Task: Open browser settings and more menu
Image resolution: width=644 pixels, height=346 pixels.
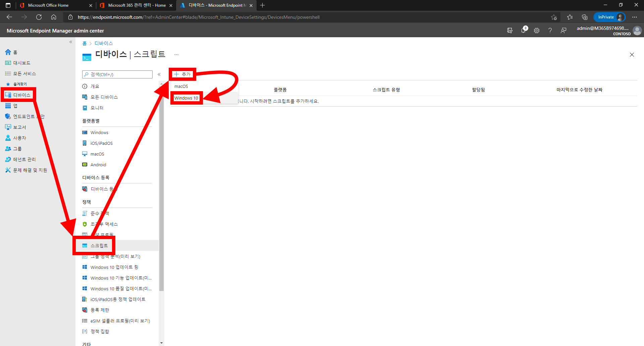Action: 635,17
